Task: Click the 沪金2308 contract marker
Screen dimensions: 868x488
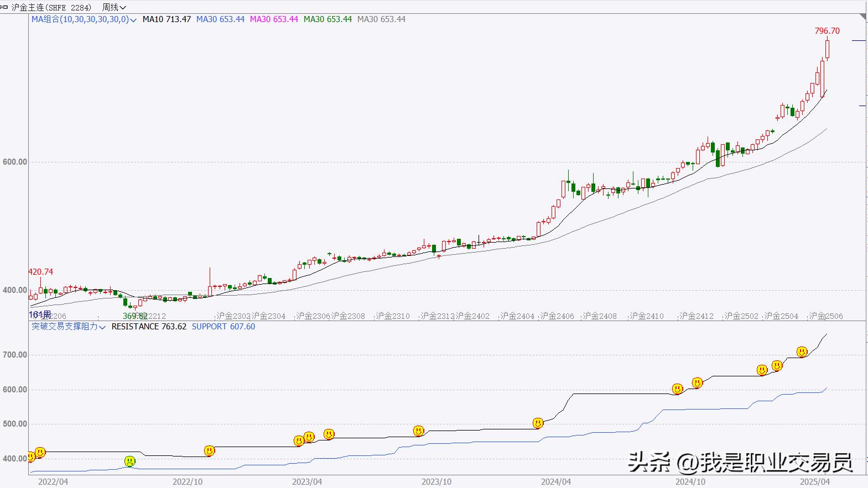Action: pos(348,316)
